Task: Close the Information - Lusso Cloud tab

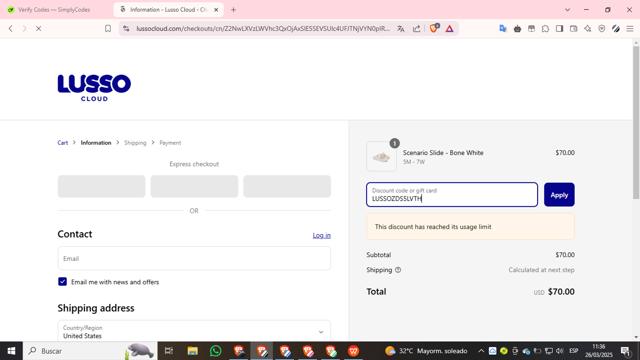Action: pos(216,9)
